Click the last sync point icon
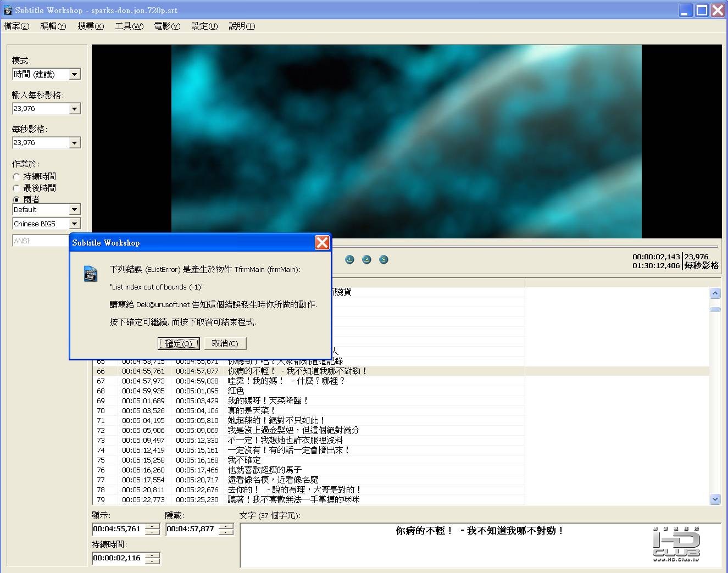Image resolution: width=728 pixels, height=573 pixels. pos(367,259)
